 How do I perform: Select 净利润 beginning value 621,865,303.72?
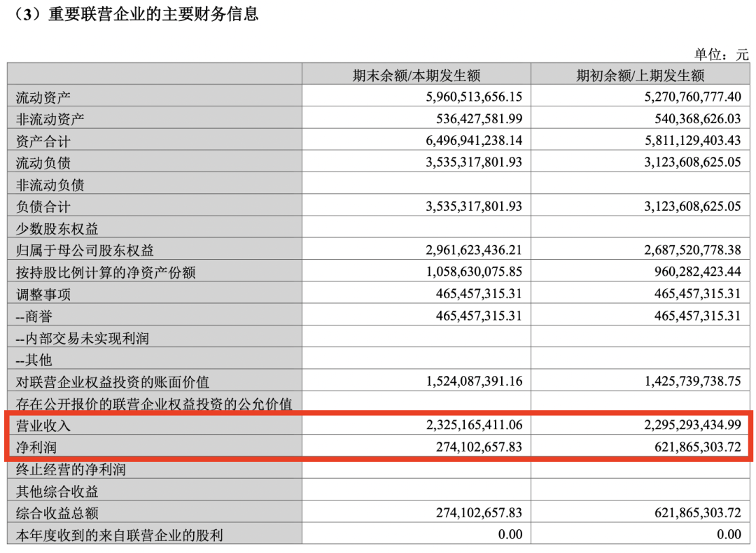click(x=698, y=447)
